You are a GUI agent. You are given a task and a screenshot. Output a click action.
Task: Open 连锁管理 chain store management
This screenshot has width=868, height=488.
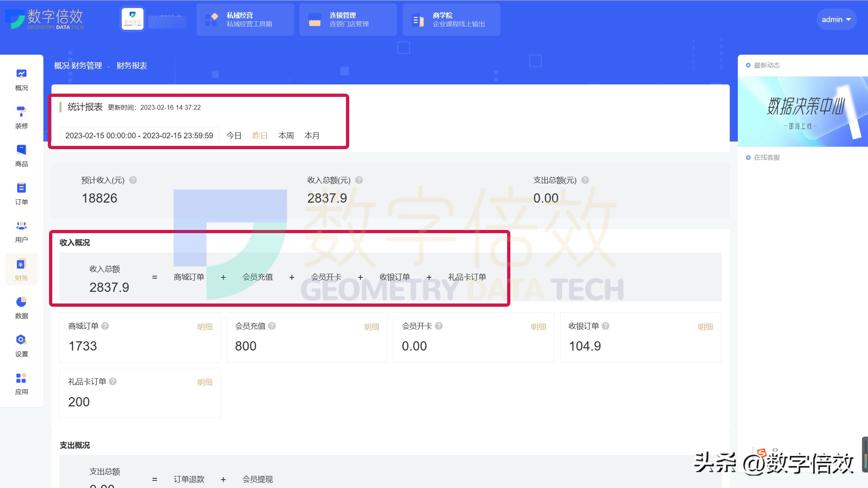pos(348,19)
